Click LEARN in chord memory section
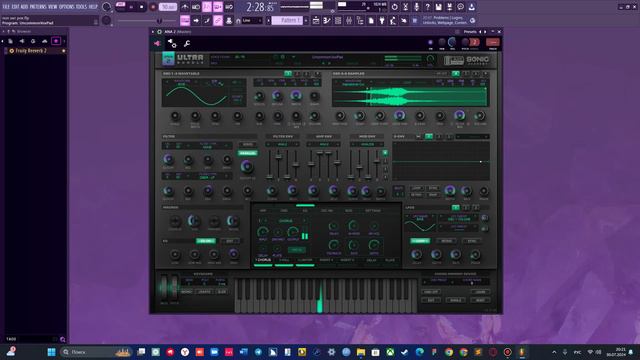Screen dimensions: 640x360 tap(480, 292)
